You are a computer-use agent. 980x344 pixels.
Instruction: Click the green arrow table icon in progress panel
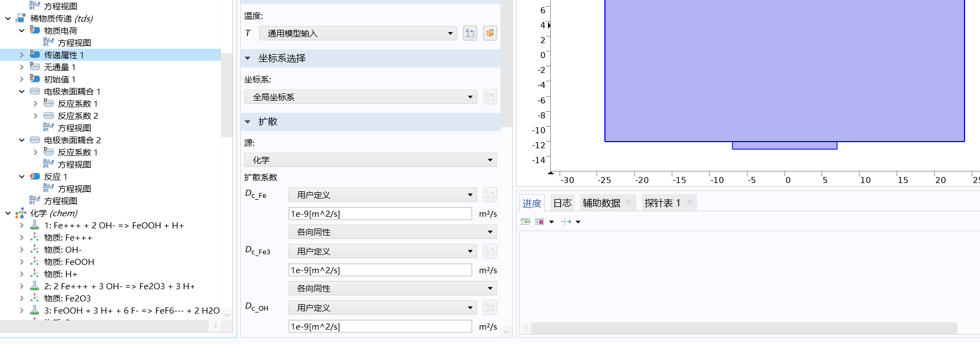[x=525, y=222]
